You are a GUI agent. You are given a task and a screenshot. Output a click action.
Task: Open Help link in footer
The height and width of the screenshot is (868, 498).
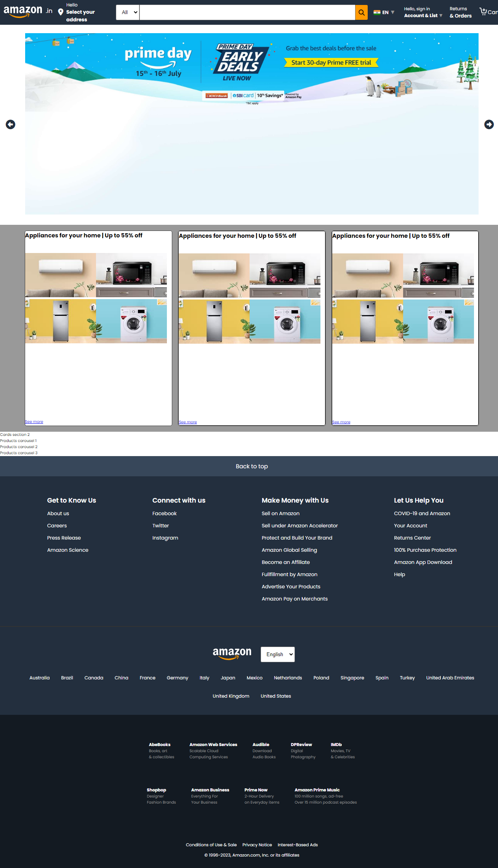[400, 575]
